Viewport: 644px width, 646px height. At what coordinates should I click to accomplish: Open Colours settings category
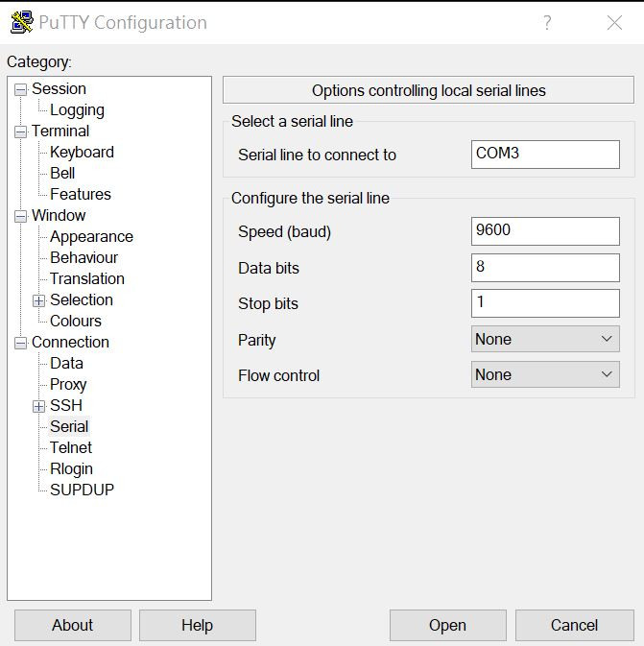[x=76, y=321]
